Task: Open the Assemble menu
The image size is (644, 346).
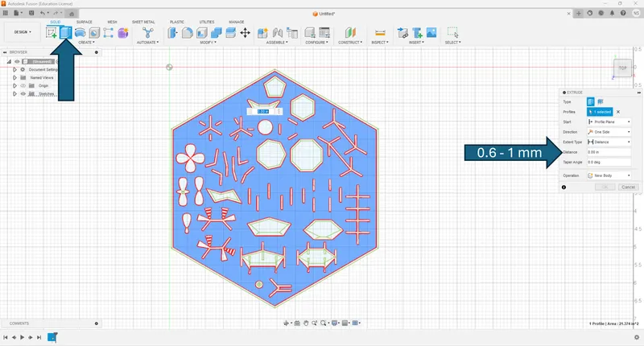Action: coord(277,43)
